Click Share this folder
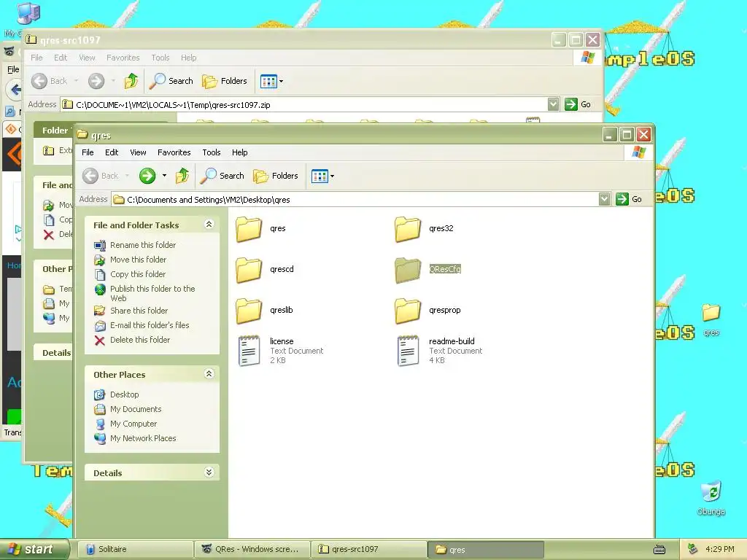This screenshot has height=560, width=747. click(x=139, y=311)
